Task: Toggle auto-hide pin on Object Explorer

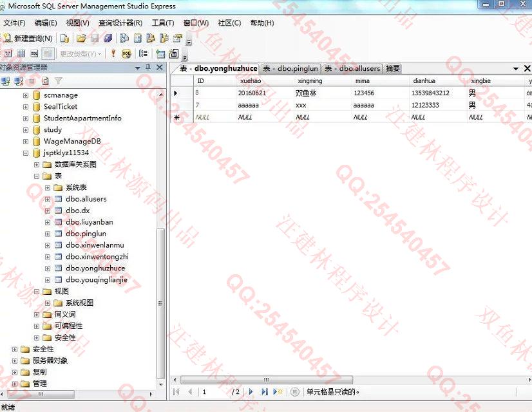Action: [148, 68]
